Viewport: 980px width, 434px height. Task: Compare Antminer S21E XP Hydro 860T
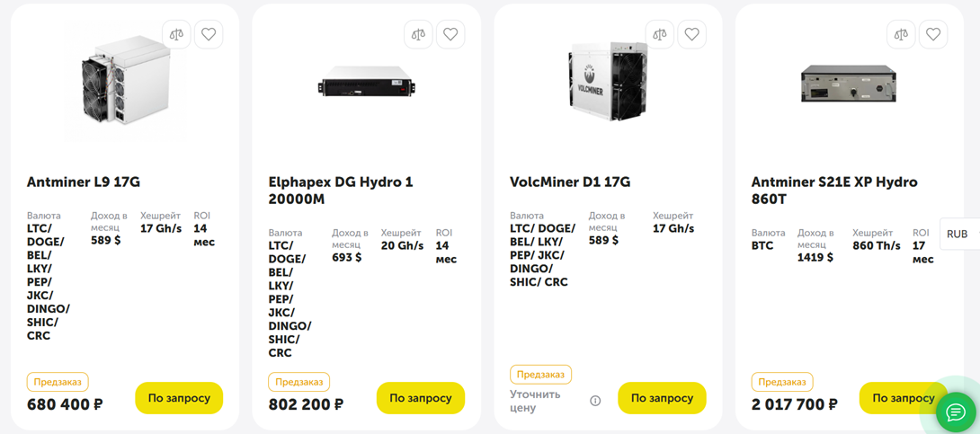[901, 35]
